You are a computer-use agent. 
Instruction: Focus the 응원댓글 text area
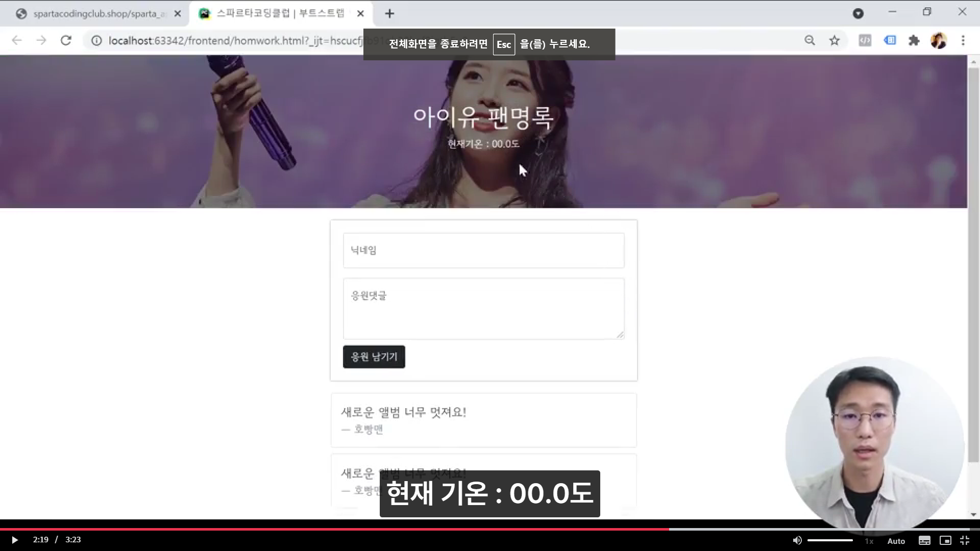point(483,309)
